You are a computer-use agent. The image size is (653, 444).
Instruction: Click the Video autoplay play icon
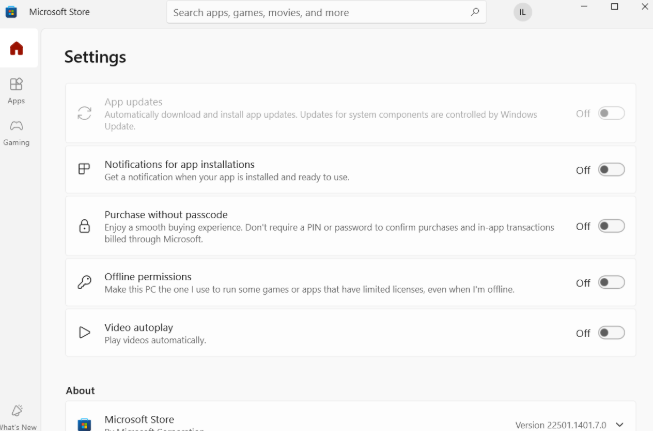point(85,333)
